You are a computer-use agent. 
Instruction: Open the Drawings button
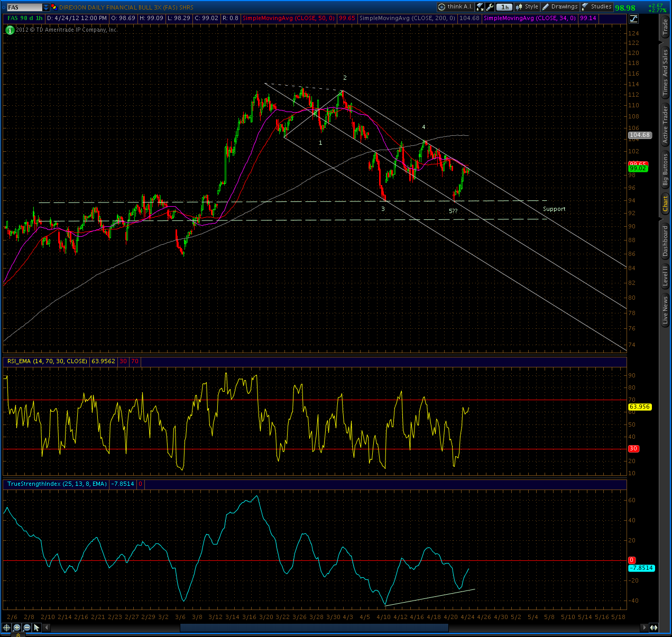tap(560, 7)
